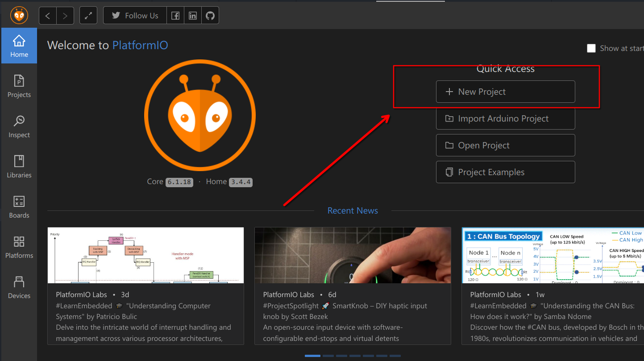Click the New Project button

coord(505,92)
